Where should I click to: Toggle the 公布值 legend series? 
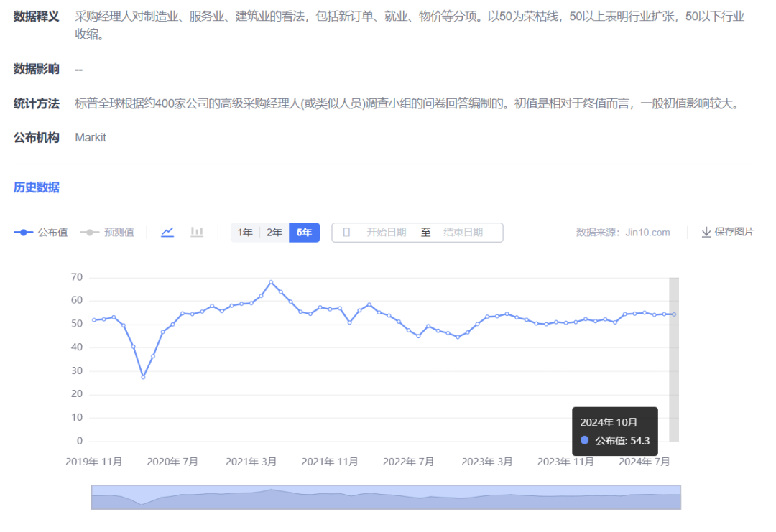point(40,233)
